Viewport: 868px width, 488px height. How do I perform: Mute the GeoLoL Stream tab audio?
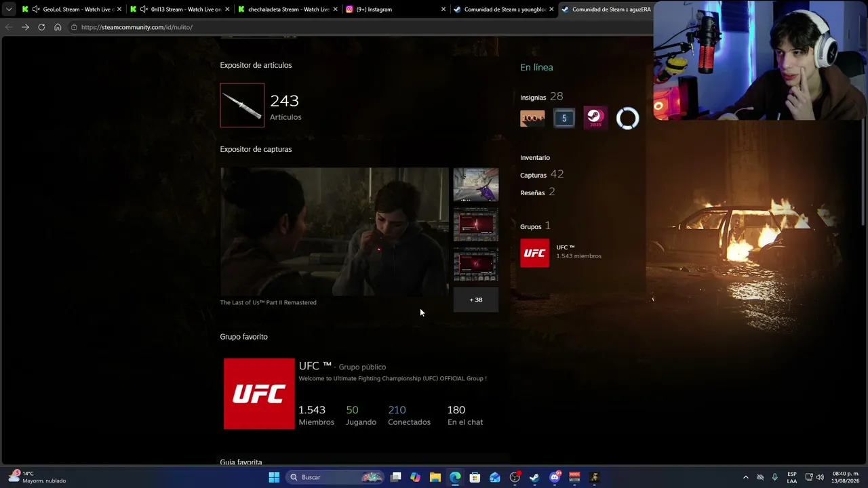click(36, 9)
